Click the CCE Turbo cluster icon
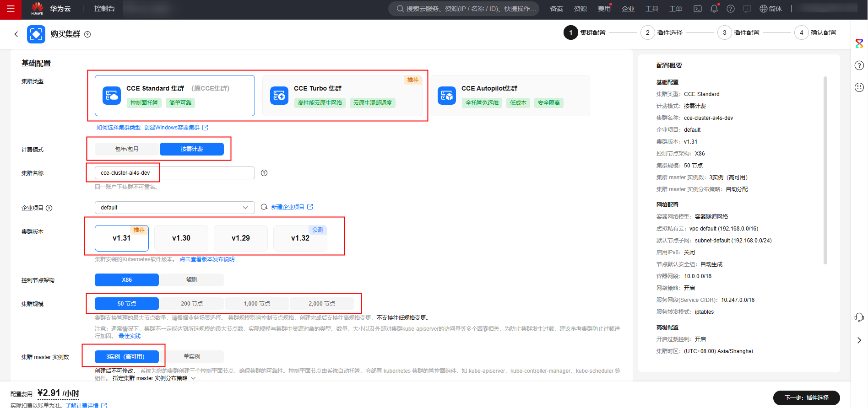868x408 pixels. (x=279, y=96)
